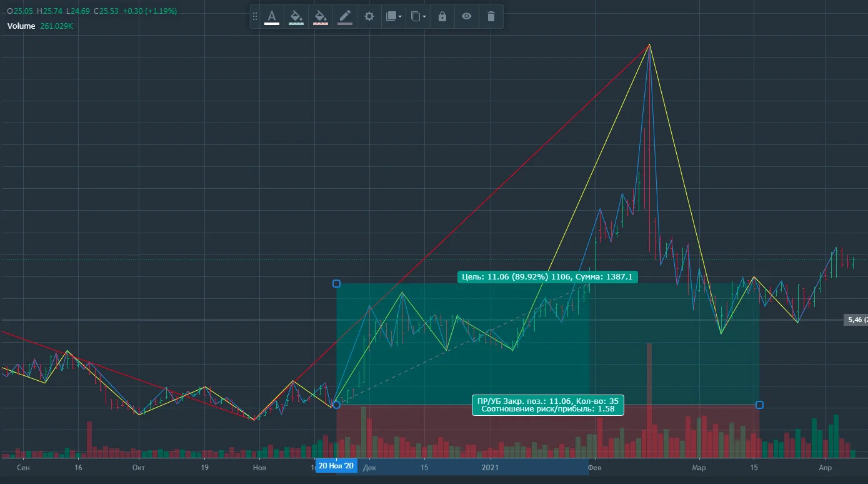Click the Volume value 261.029K
Image resolution: width=868 pixels, height=484 pixels.
(57, 26)
